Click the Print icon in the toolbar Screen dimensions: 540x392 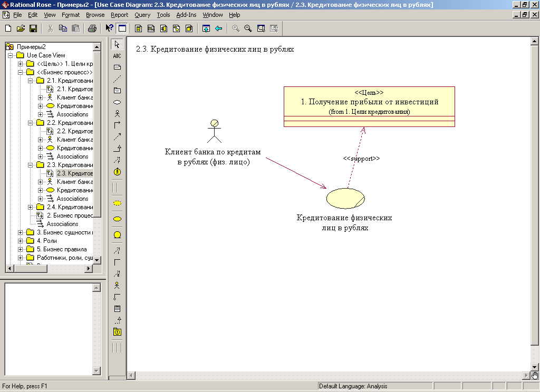92,28
